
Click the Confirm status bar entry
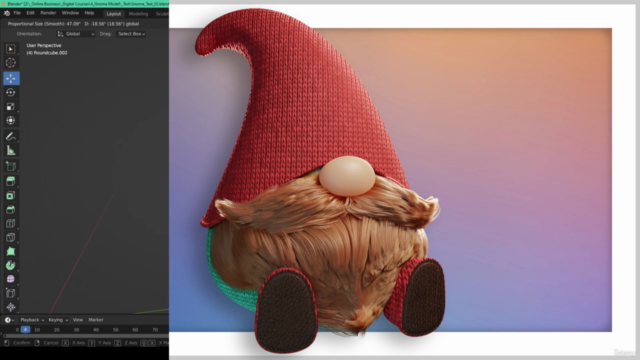pyautogui.click(x=18, y=343)
